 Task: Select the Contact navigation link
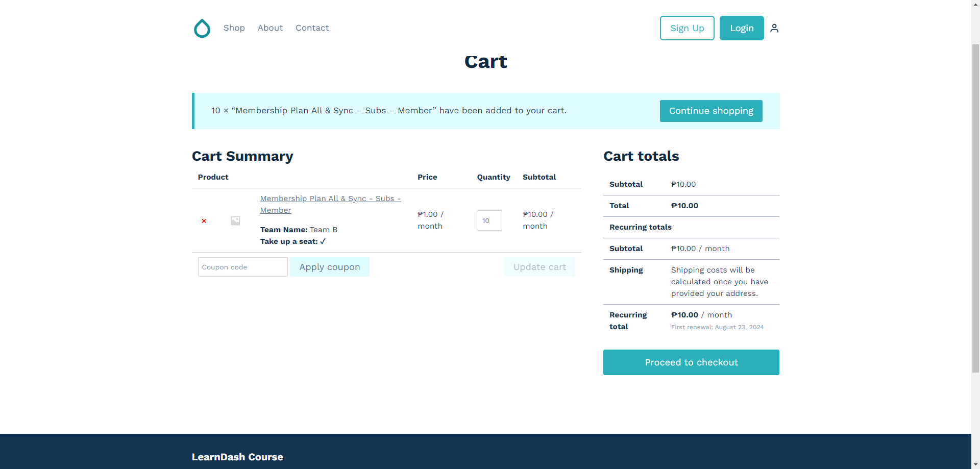point(312,28)
